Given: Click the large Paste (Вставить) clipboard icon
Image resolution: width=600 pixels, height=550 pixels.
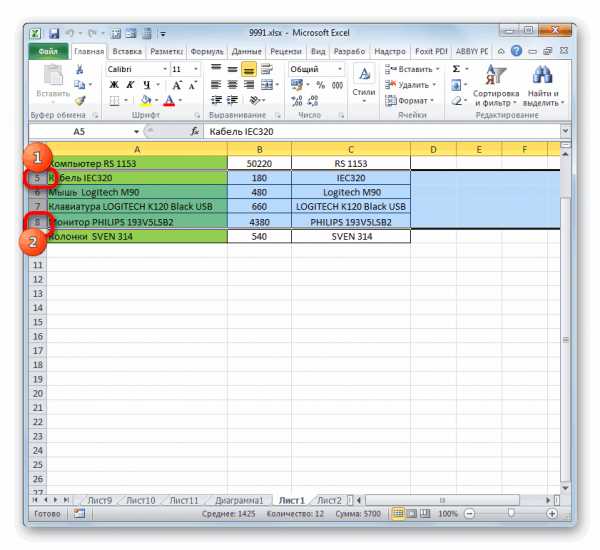Looking at the screenshot, I should click(53, 75).
